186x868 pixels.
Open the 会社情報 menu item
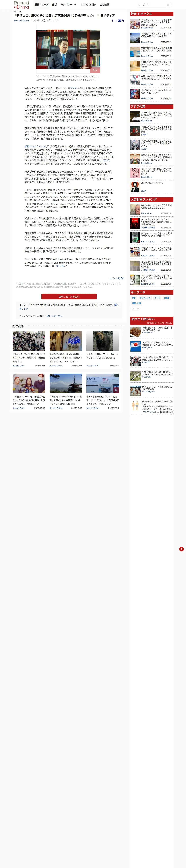click(104, 5)
